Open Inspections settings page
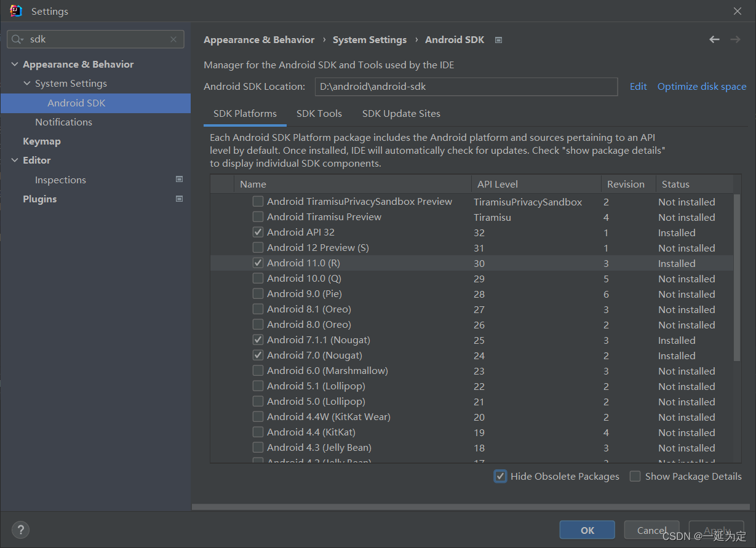The width and height of the screenshot is (756, 548). [x=60, y=180]
